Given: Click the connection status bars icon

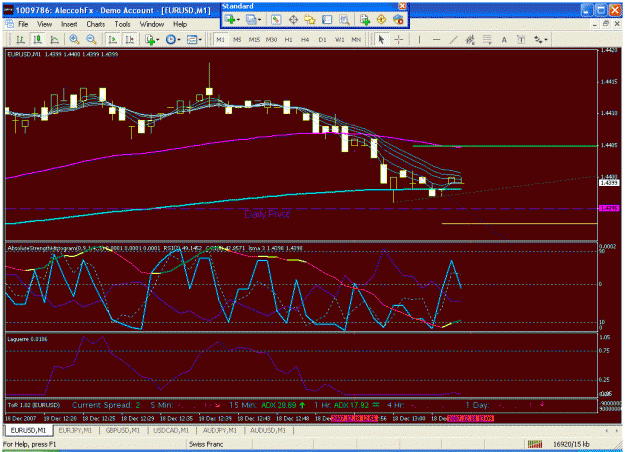Looking at the screenshot, I should click(x=535, y=444).
